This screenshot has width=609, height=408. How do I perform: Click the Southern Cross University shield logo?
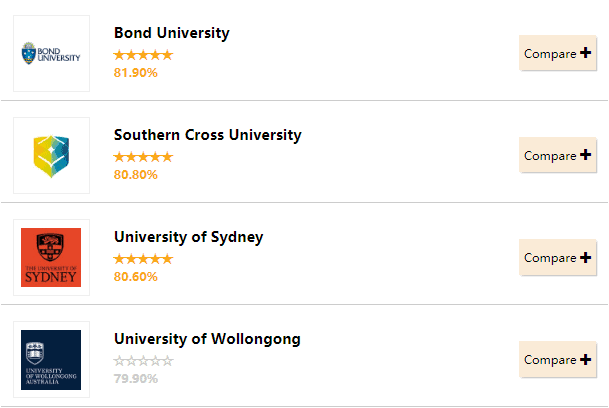coord(51,155)
